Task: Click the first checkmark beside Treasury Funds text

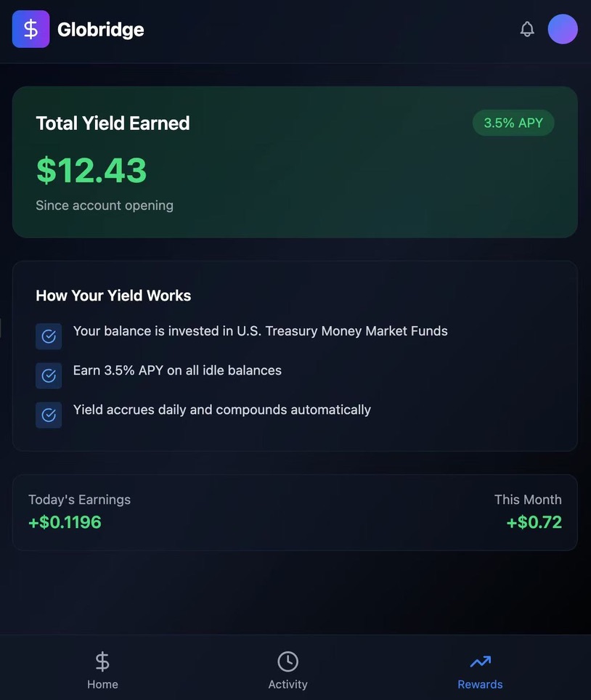Action: coord(49,336)
